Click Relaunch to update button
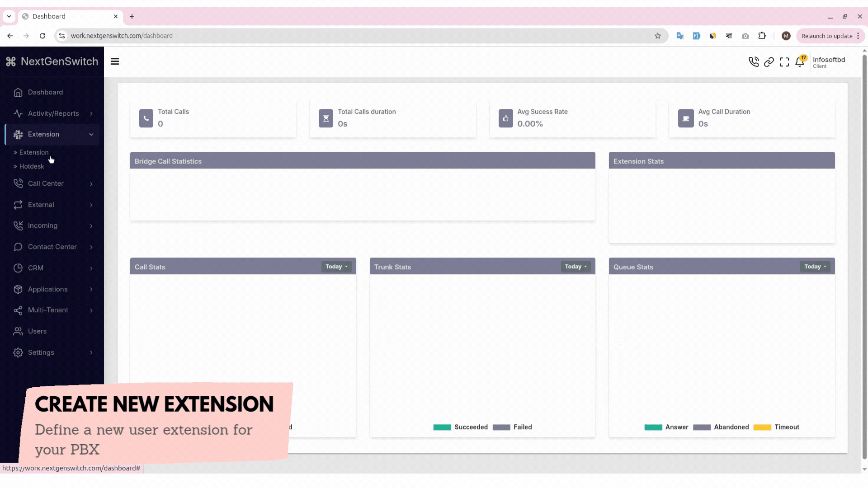This screenshot has width=868, height=488. coord(826,36)
